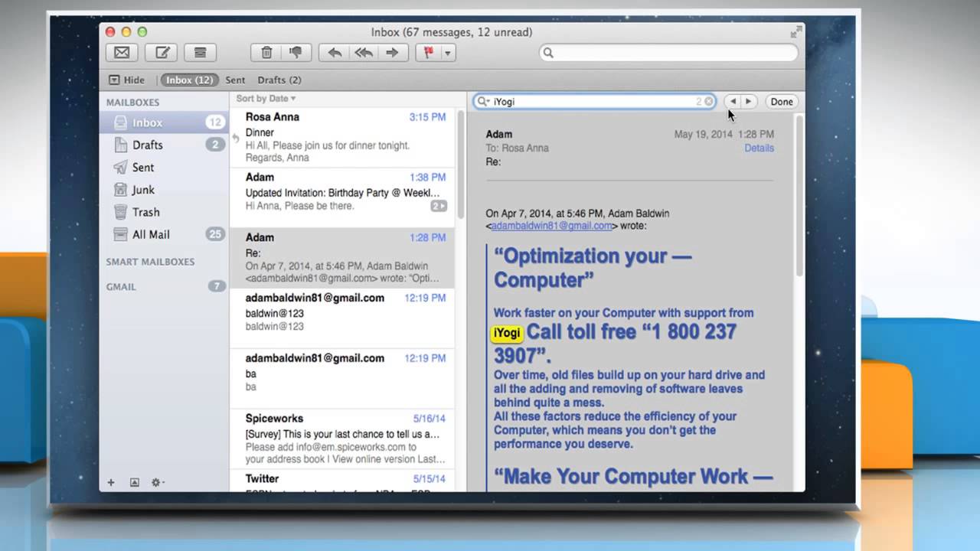Open Drafts (2) favorites tab
The height and width of the screenshot is (551, 980).
pos(279,80)
